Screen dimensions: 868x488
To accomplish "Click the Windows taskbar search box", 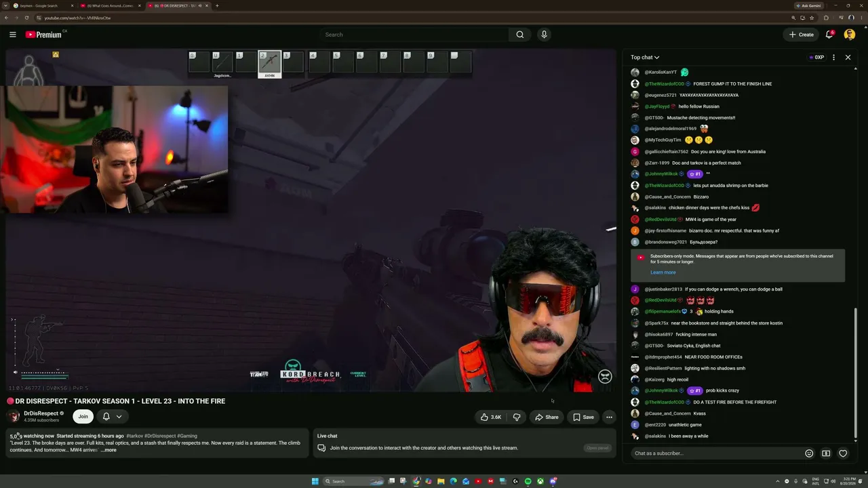I will coord(353,481).
